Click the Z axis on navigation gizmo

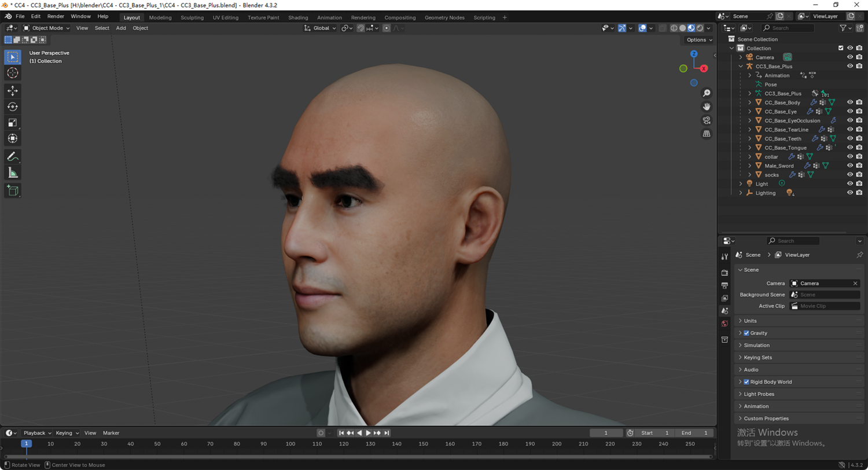tap(694, 54)
